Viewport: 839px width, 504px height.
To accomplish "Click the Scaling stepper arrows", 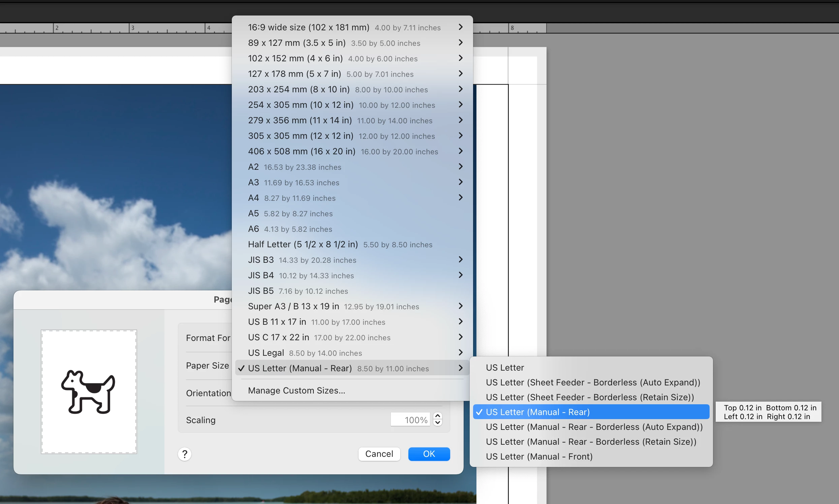I will 437,419.
